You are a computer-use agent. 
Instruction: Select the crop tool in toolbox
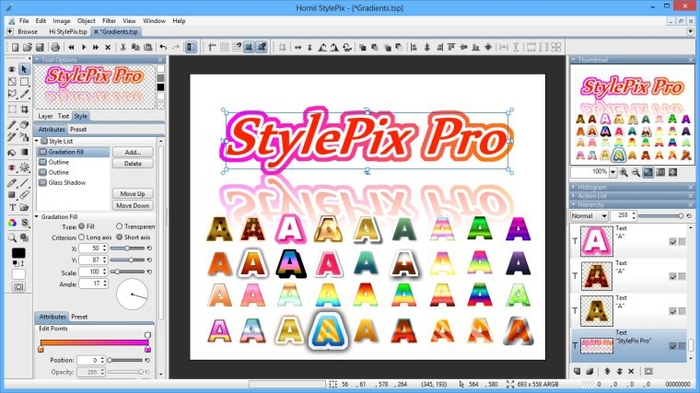[x=24, y=109]
